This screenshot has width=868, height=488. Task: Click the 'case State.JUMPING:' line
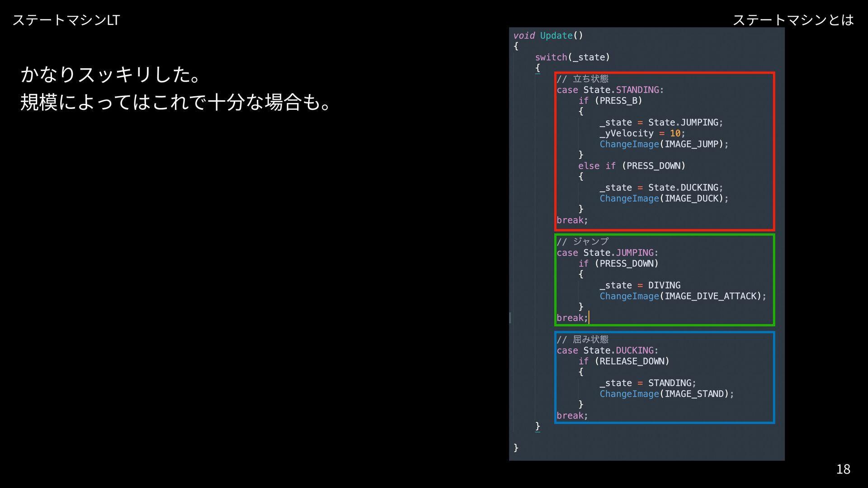coord(607,253)
